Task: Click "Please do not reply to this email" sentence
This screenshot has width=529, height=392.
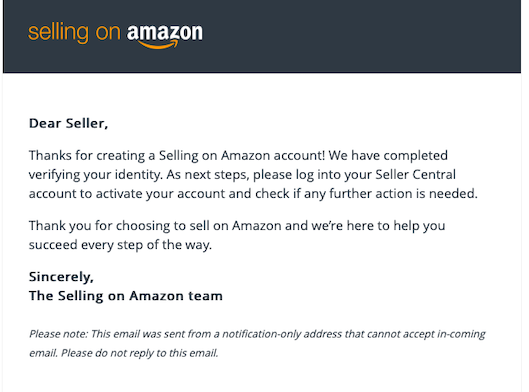Action: (140, 353)
